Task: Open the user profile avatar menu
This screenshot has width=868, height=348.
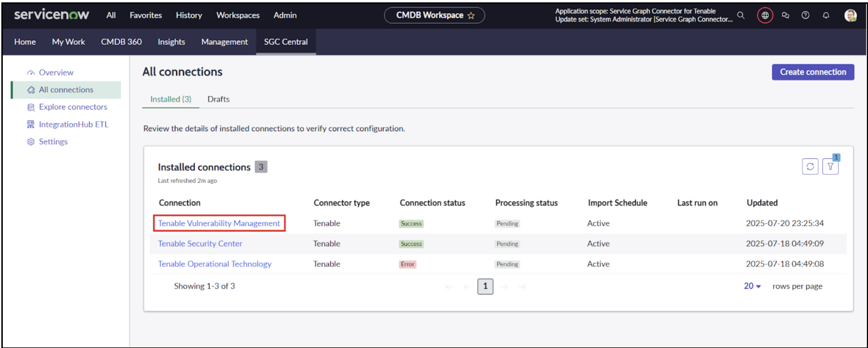Action: click(850, 15)
